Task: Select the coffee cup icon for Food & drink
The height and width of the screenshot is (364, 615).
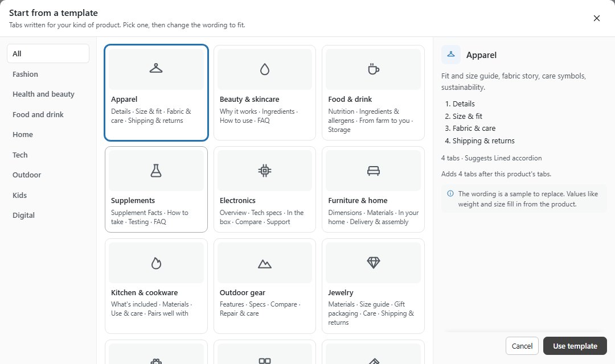Action: pos(374,69)
